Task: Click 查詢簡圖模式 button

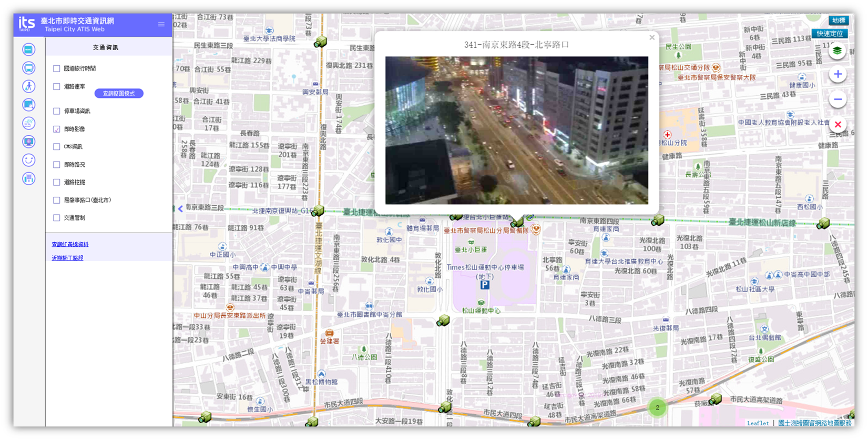Action: [119, 93]
